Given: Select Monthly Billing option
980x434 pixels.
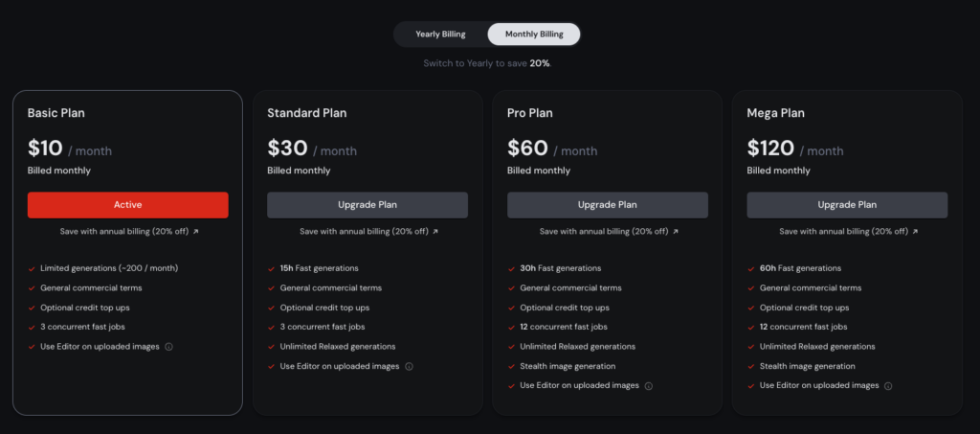Looking at the screenshot, I should (534, 34).
